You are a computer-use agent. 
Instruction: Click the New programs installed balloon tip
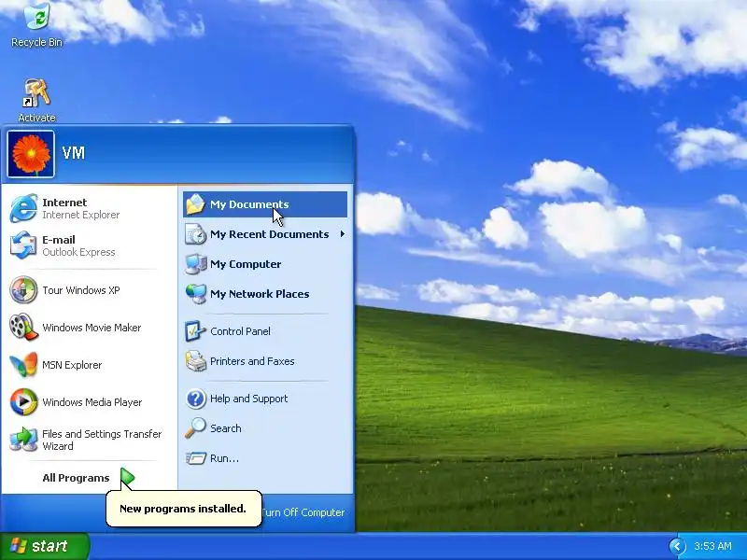point(183,509)
